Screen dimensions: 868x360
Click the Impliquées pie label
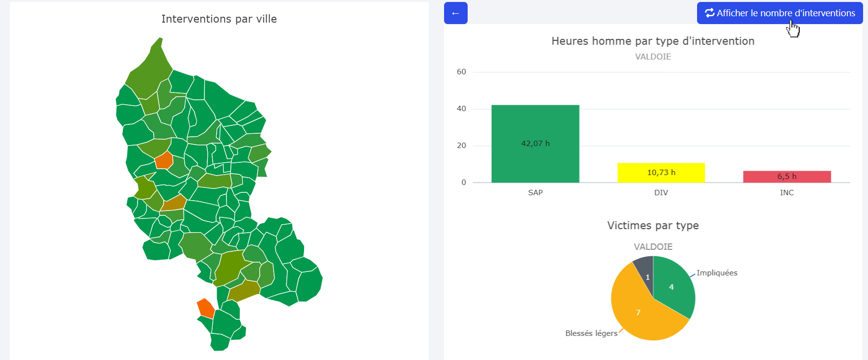click(x=717, y=273)
